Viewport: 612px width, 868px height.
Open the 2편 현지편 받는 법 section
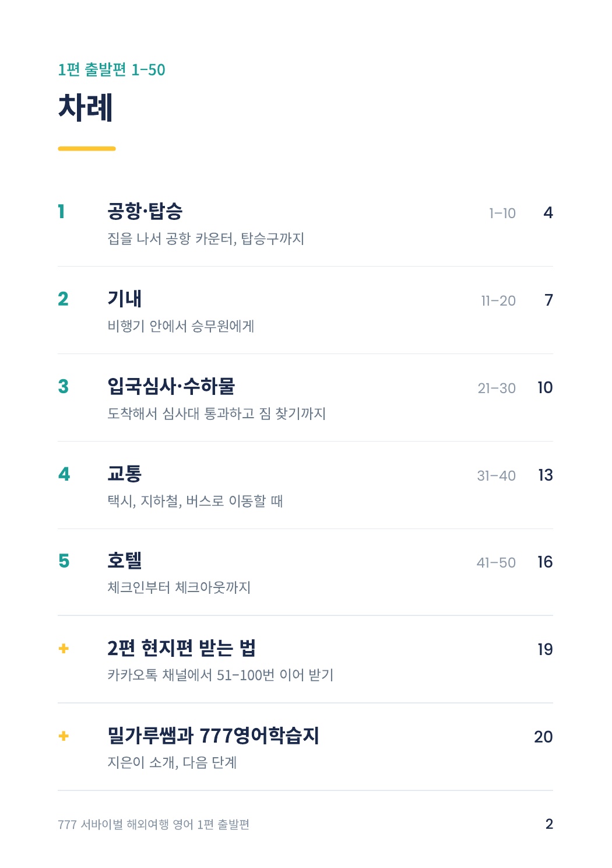point(181,648)
